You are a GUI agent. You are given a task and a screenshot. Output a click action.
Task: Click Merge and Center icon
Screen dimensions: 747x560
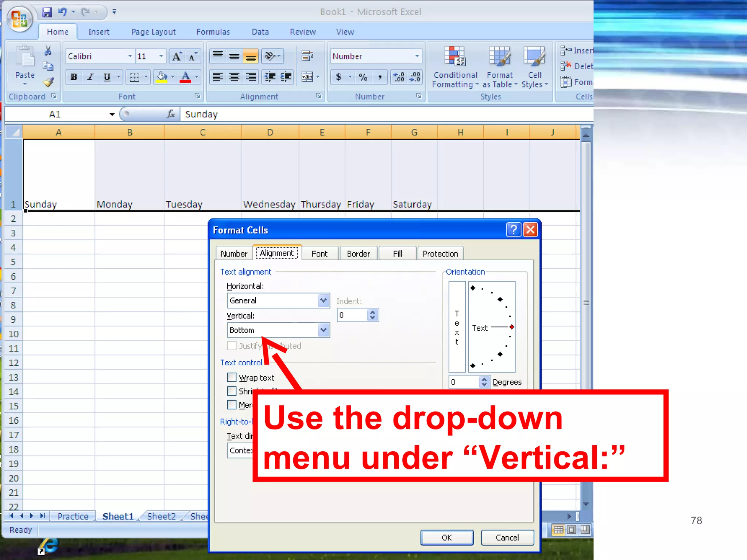[307, 77]
